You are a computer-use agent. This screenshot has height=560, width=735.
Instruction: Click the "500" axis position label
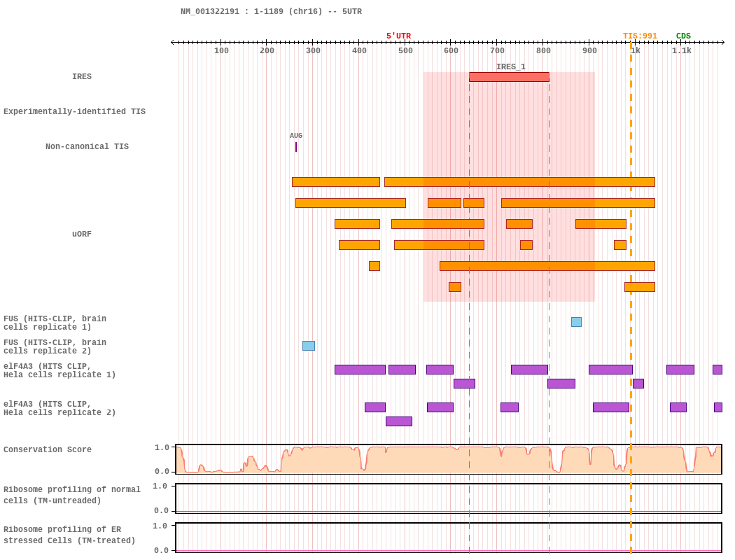405,50
